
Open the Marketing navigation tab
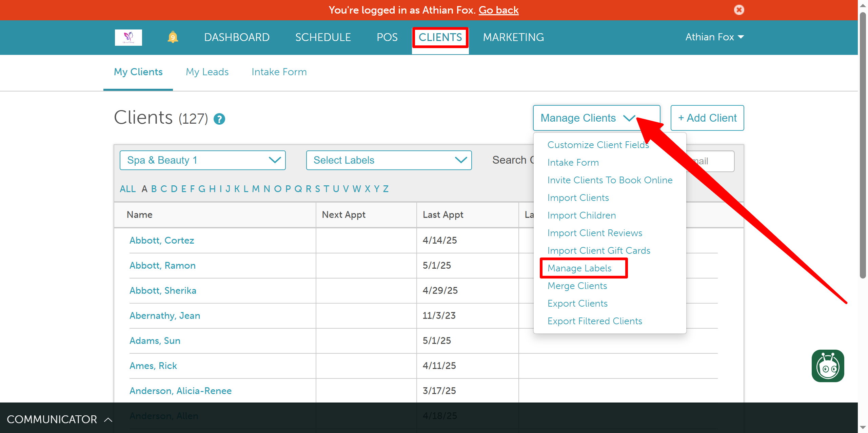tap(513, 37)
